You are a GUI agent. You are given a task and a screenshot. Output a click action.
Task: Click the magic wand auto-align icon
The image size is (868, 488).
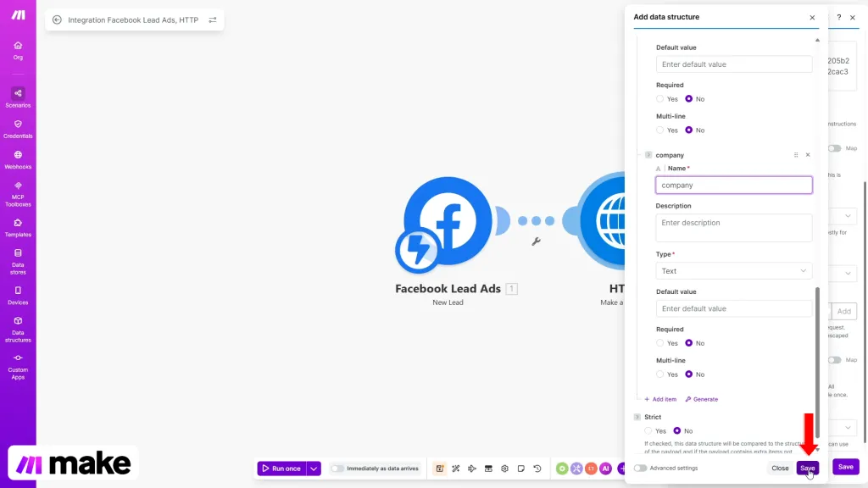[455, 469]
